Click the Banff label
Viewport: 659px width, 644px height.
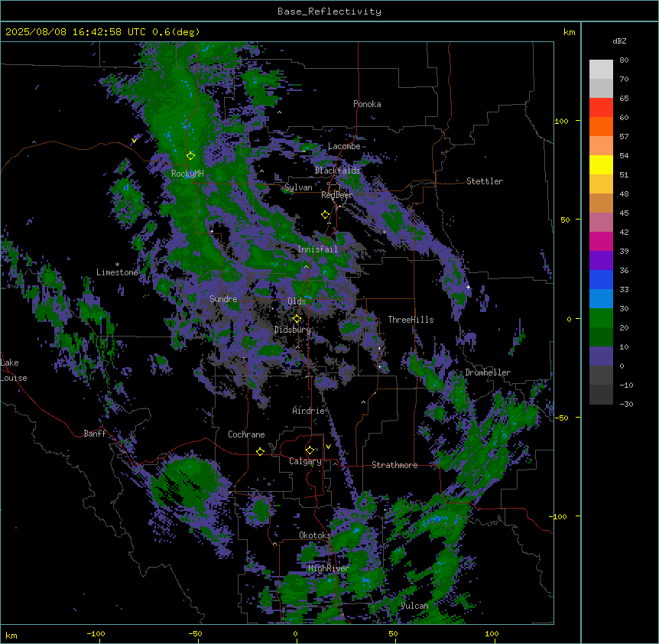[x=95, y=434]
